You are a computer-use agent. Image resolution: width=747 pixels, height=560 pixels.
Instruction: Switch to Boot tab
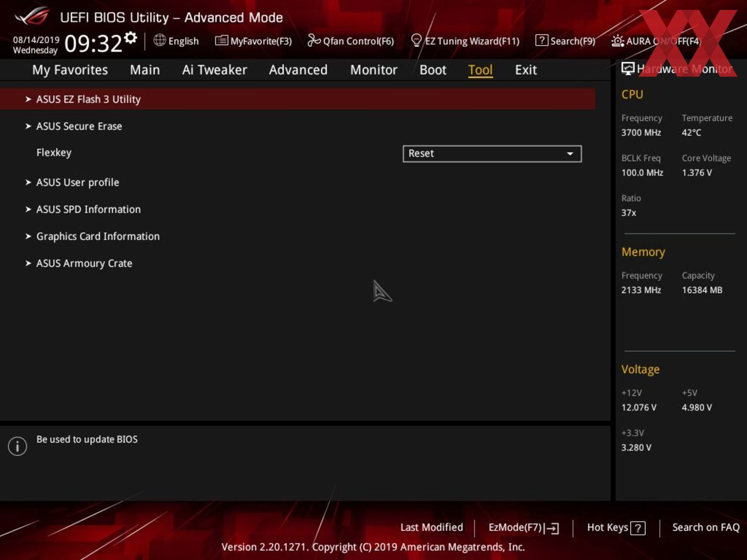433,70
